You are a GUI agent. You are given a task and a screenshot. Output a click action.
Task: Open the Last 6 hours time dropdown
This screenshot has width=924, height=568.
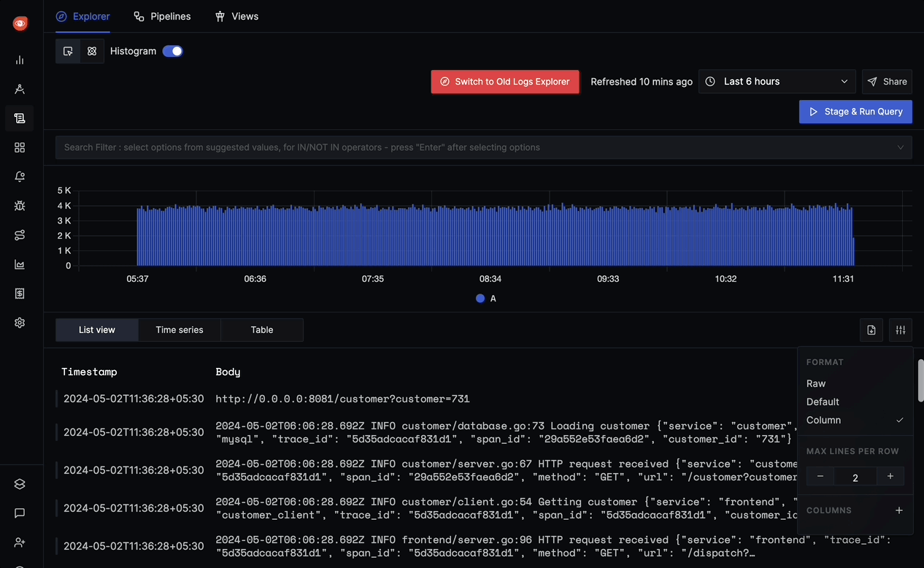point(777,81)
